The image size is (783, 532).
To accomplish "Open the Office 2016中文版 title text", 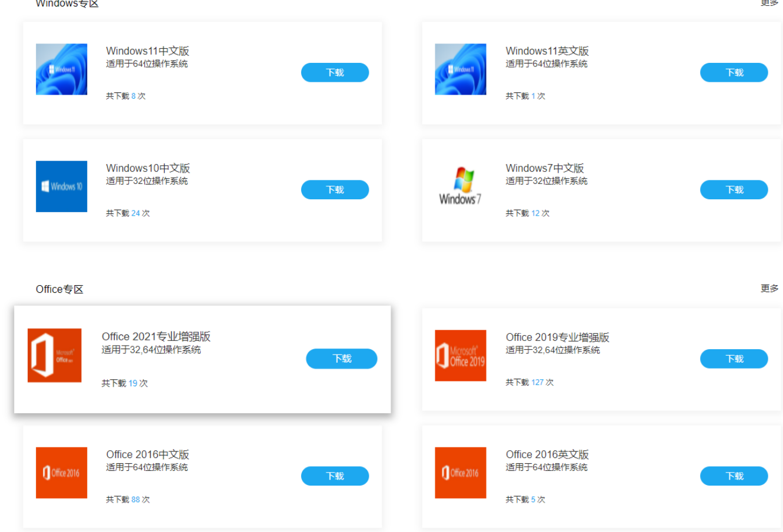I will 148,454.
